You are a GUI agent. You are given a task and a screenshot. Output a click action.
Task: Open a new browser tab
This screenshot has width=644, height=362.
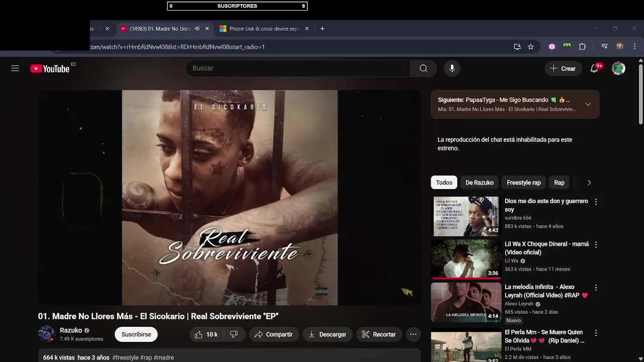[x=322, y=29]
